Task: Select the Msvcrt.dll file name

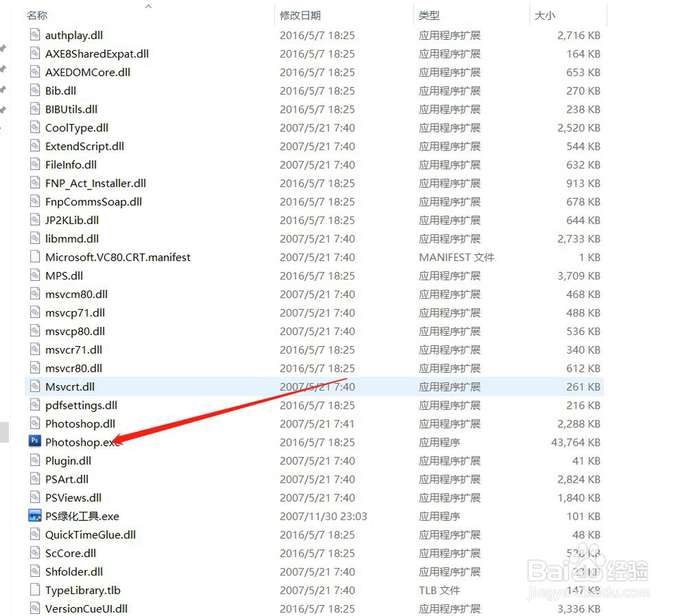Action: point(69,387)
